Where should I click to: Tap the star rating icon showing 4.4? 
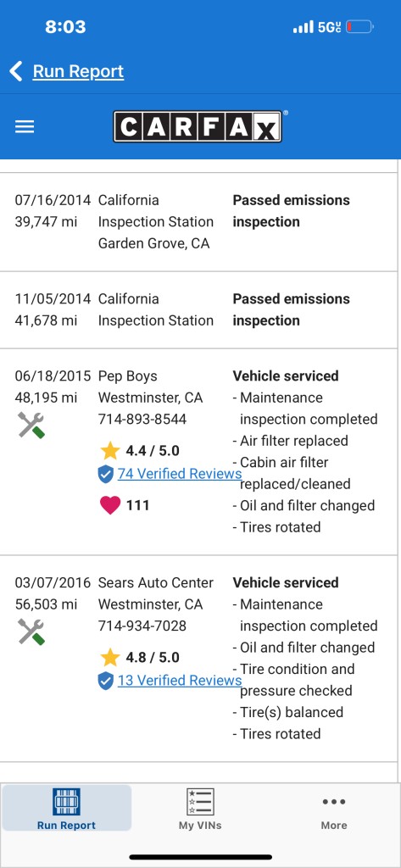110,451
